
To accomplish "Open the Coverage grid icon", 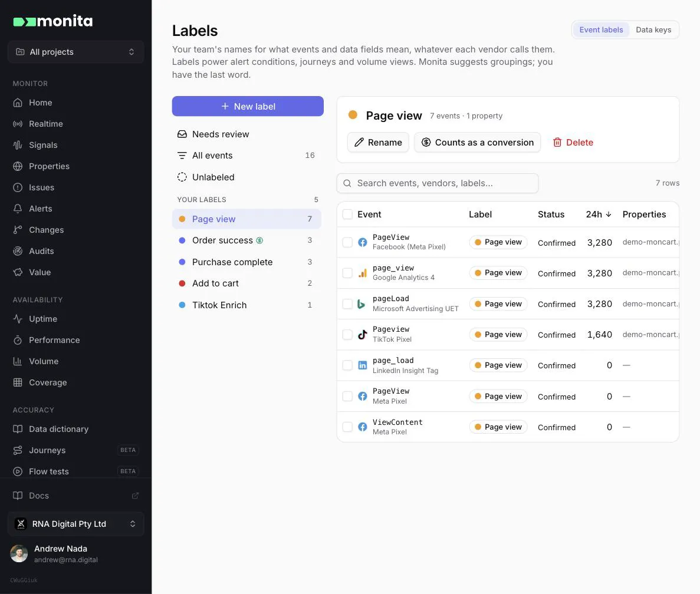I will [x=18, y=382].
